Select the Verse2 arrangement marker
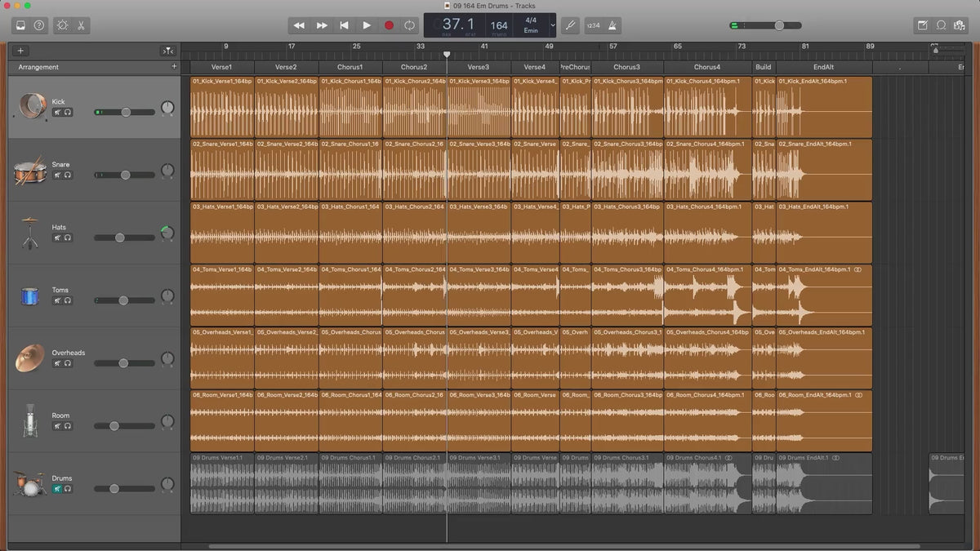The image size is (980, 551). pyautogui.click(x=286, y=67)
